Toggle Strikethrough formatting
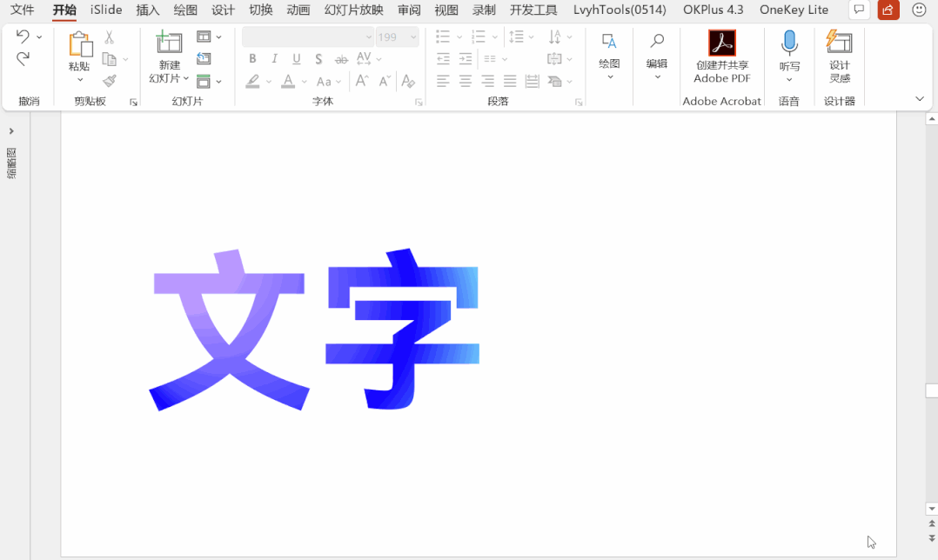This screenshot has height=560, width=938. tap(341, 59)
